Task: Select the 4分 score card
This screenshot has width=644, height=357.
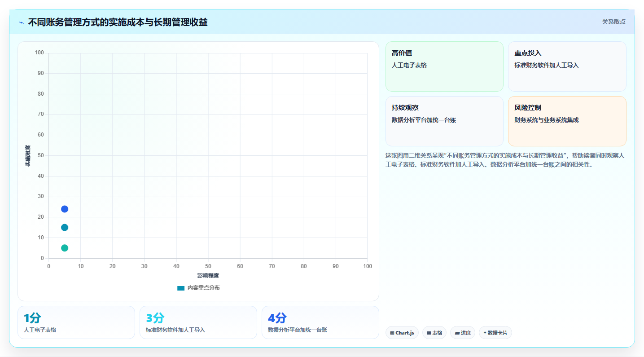Action: [320, 322]
